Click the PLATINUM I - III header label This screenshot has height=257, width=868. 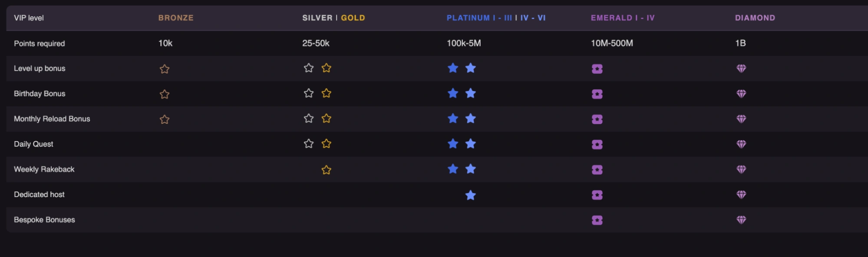[479, 18]
